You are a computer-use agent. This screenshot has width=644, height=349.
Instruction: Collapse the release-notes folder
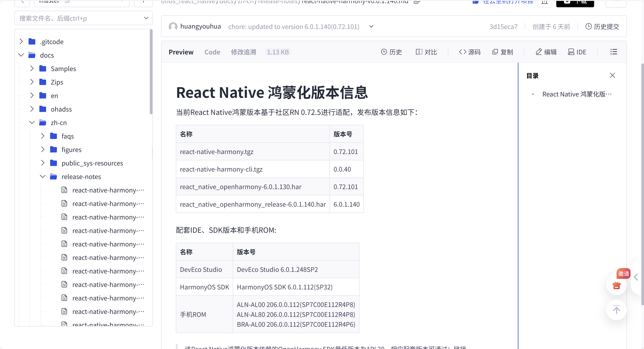43,177
